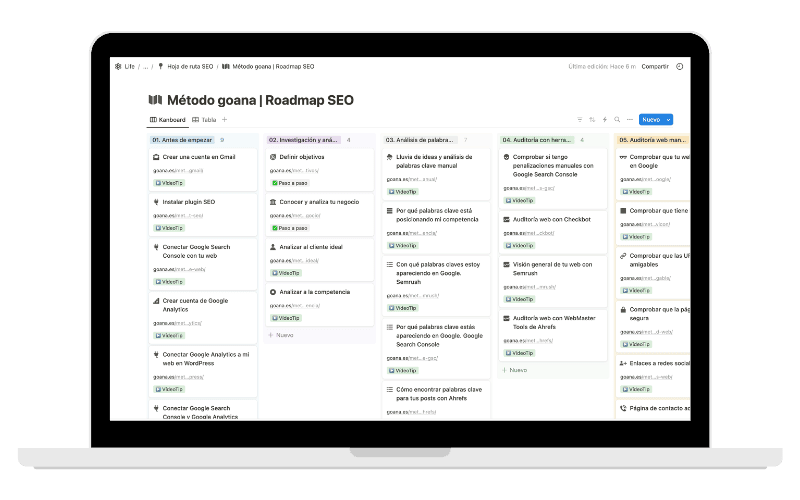Expand the Nuevo button dropdown arrow
800x500 pixels.
[668, 119]
